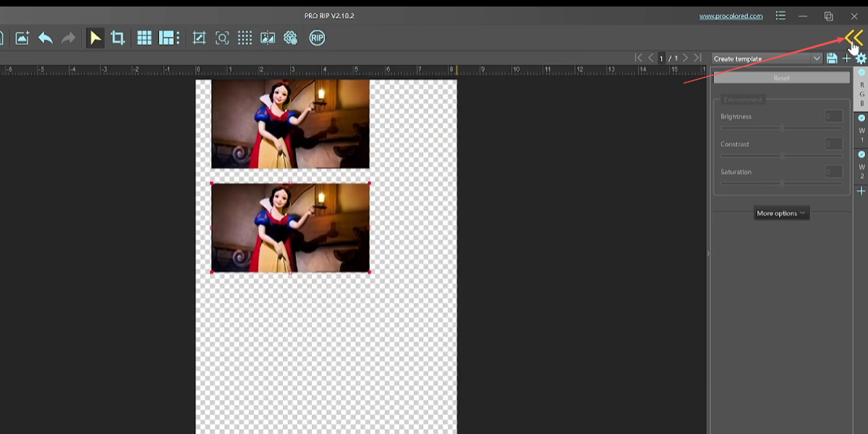Open the settings gear with funnel icon
Viewport: 868px width, 434px height.
[x=291, y=38]
